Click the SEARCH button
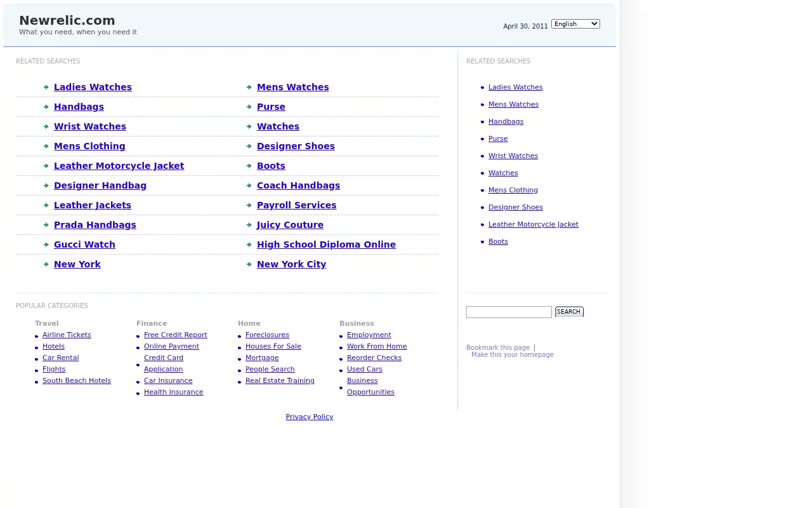Viewport: 812px width, 508px height. [569, 312]
